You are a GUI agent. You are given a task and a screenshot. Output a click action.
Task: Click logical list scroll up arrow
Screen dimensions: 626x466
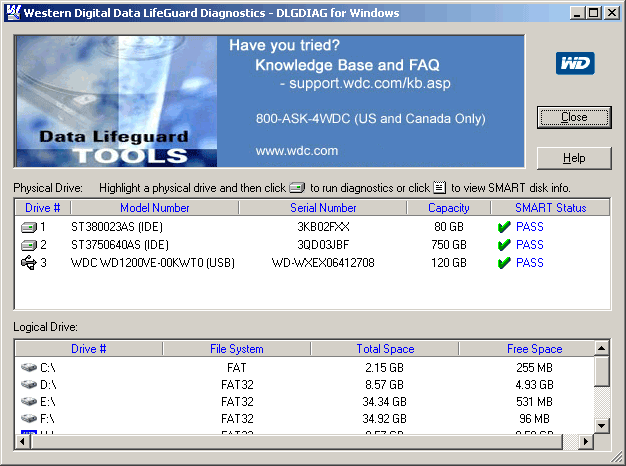601,348
